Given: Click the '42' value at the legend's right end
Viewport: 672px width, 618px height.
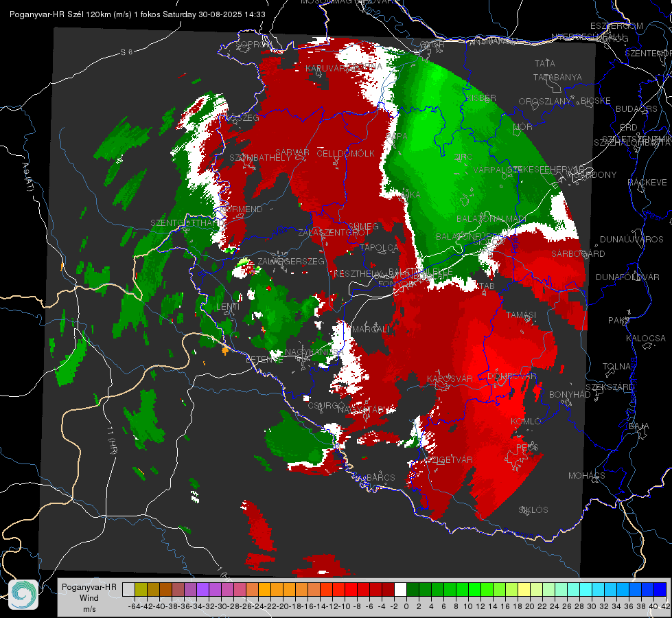Looking at the screenshot, I should click(x=665, y=606).
